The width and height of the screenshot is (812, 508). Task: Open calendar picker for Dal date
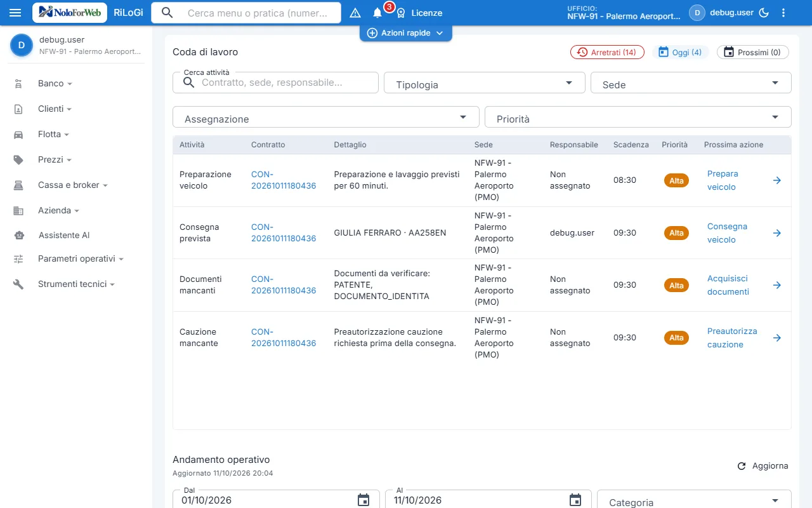click(363, 500)
